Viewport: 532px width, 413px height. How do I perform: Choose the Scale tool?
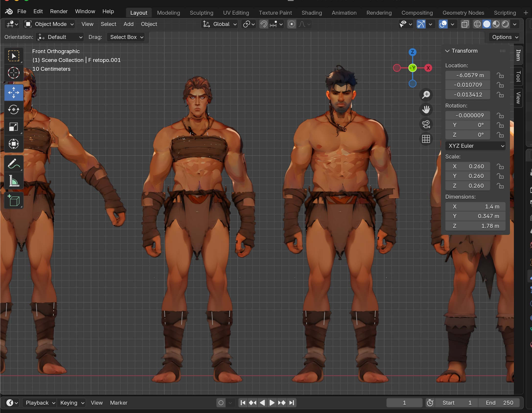tap(14, 127)
